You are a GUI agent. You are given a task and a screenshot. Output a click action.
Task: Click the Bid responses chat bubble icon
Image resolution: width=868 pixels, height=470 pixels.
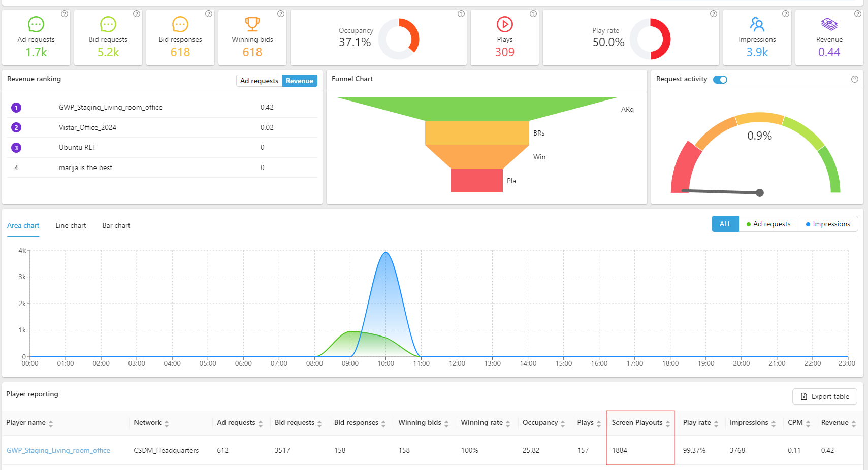point(180,24)
